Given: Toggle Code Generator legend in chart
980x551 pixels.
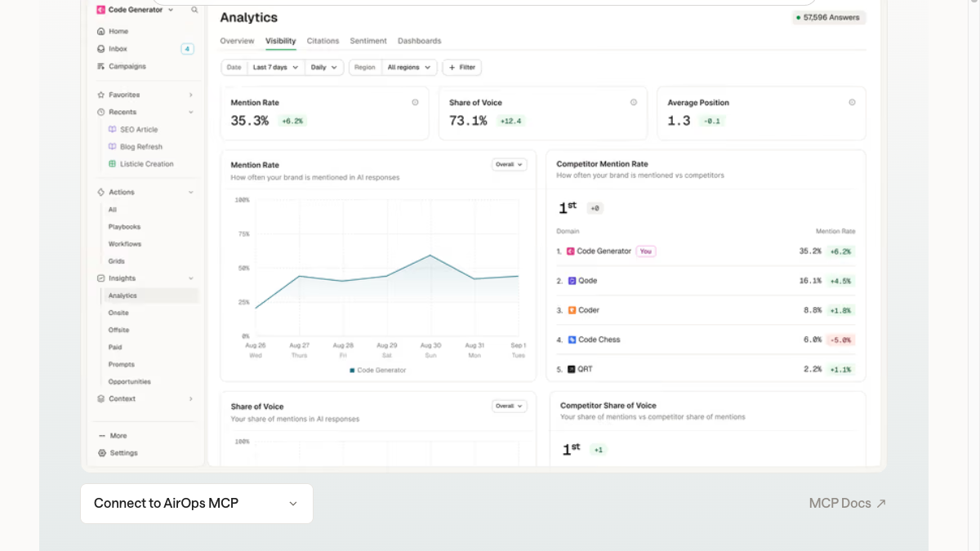Looking at the screenshot, I should click(378, 370).
